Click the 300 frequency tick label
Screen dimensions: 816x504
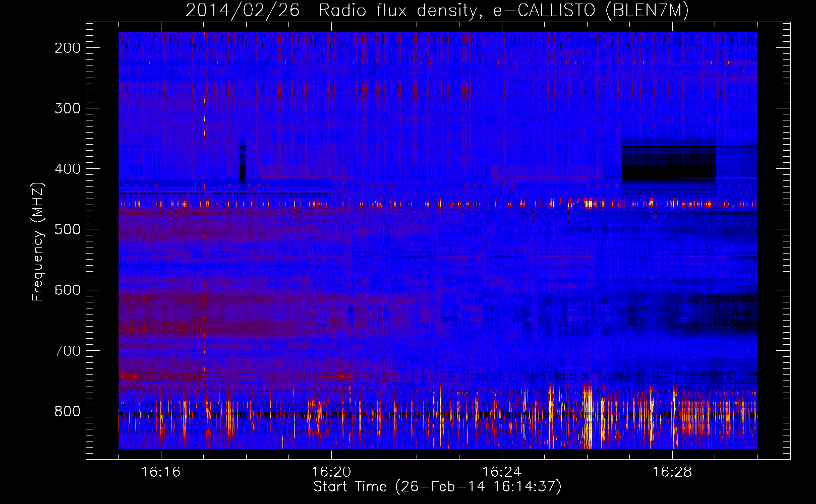point(68,108)
